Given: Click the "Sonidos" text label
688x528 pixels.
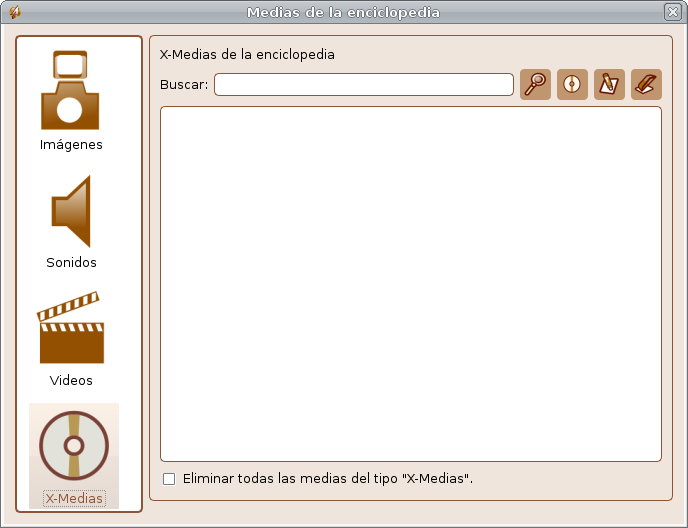Looking at the screenshot, I should click(x=71, y=263).
